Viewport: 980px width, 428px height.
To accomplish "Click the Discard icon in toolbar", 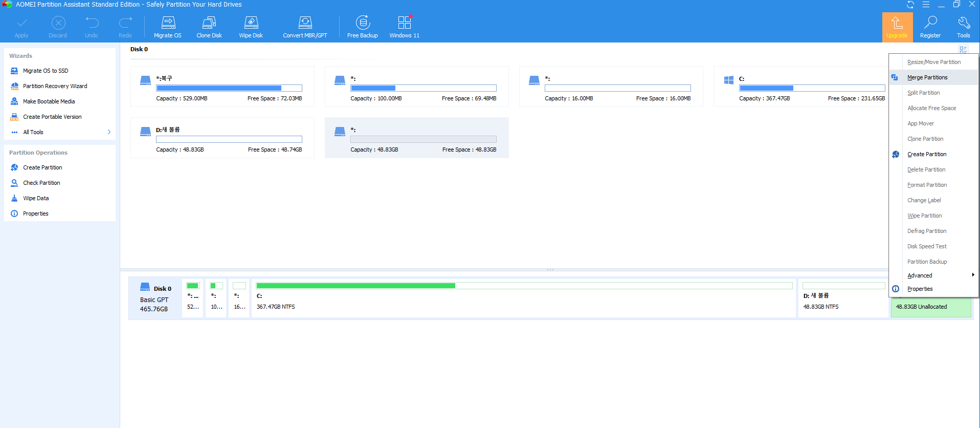I will click(58, 23).
